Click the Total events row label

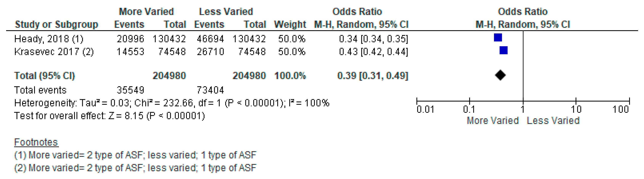coord(40,90)
